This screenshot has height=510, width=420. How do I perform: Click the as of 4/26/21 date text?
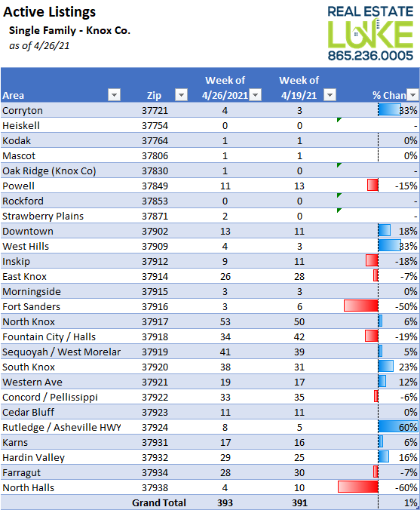click(x=39, y=46)
